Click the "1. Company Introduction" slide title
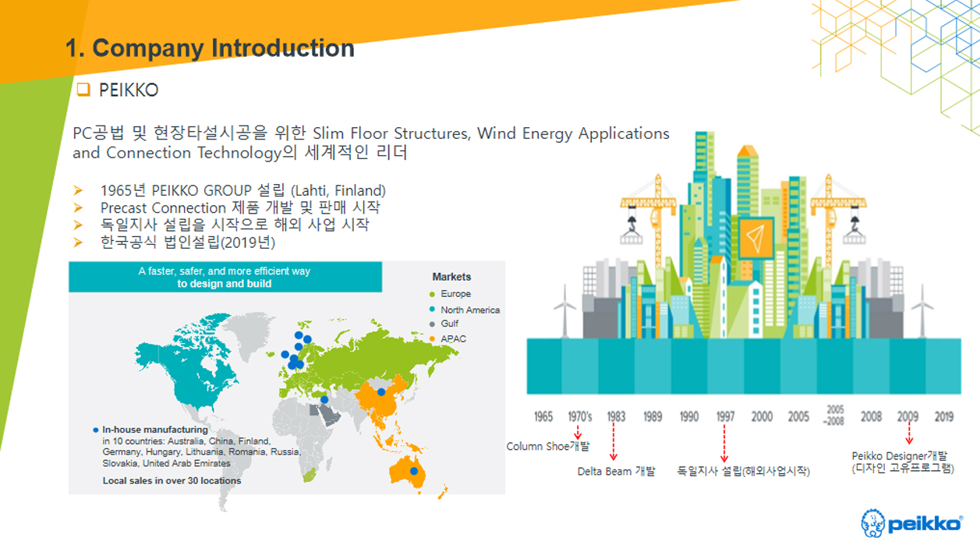The height and width of the screenshot is (538, 980). tap(210, 48)
